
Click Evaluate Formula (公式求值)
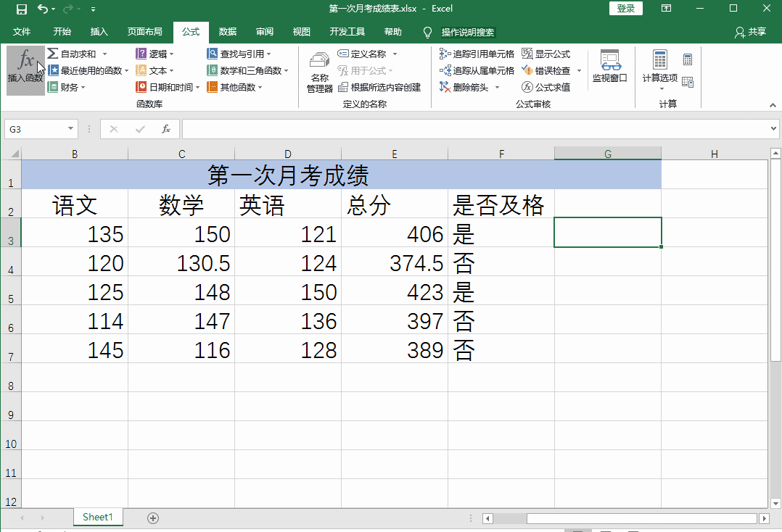(546, 87)
